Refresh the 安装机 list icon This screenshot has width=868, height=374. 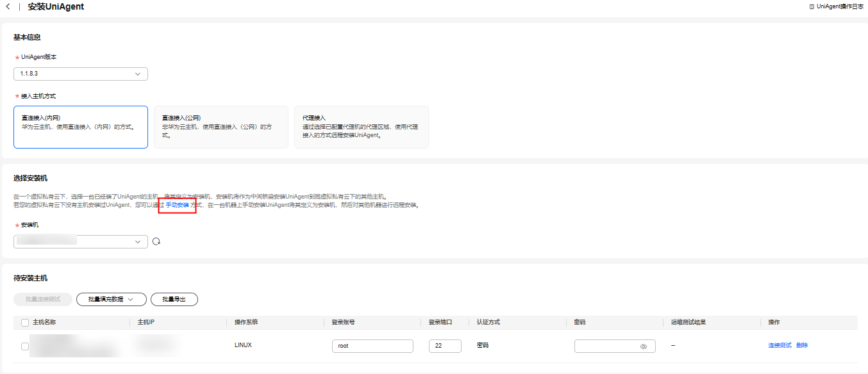tap(156, 241)
